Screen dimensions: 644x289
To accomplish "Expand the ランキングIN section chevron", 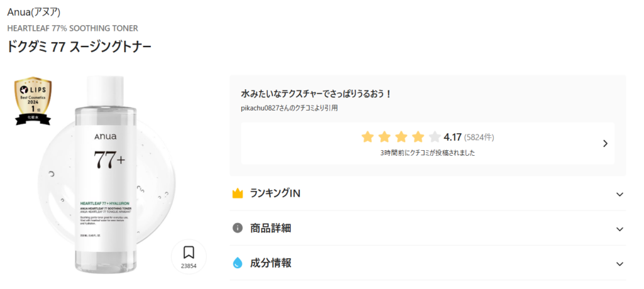I will point(619,194).
